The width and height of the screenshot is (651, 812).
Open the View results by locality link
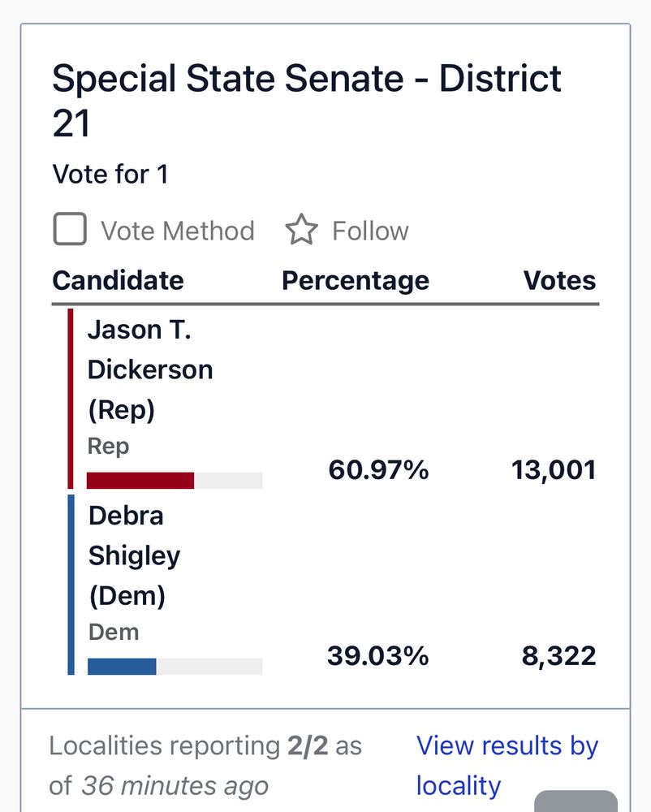507,765
